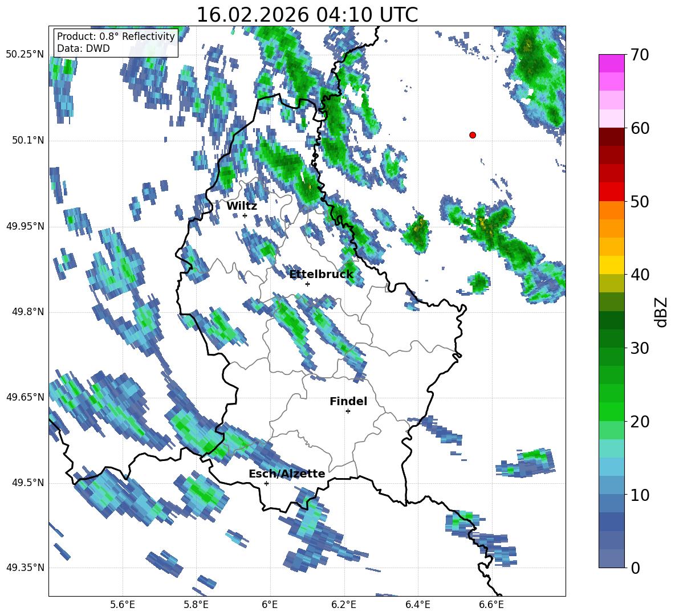Click the 49.95°N latitude label
Screen dimensions: 675x616
click(x=25, y=226)
